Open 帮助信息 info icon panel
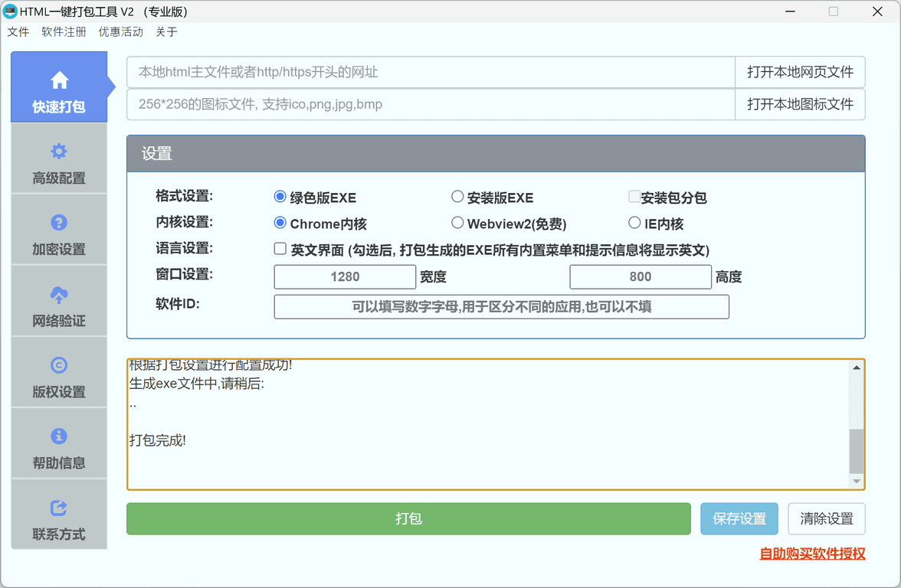 pyautogui.click(x=59, y=443)
